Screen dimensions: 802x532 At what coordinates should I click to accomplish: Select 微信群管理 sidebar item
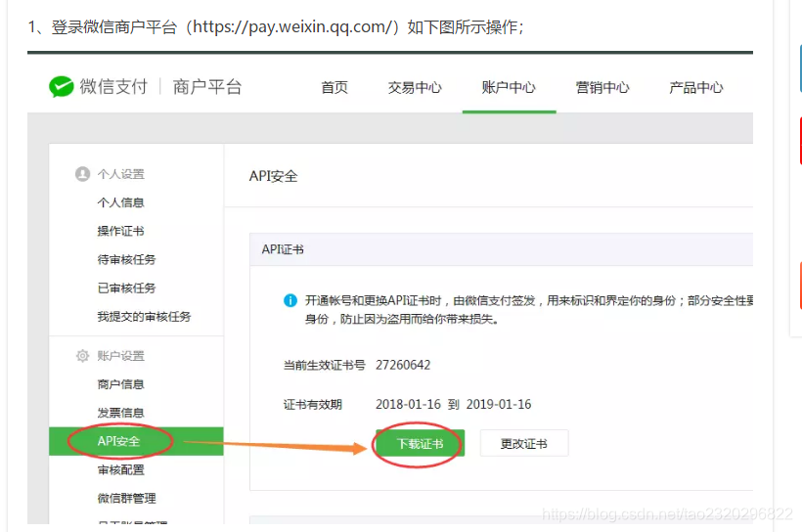pos(126,498)
